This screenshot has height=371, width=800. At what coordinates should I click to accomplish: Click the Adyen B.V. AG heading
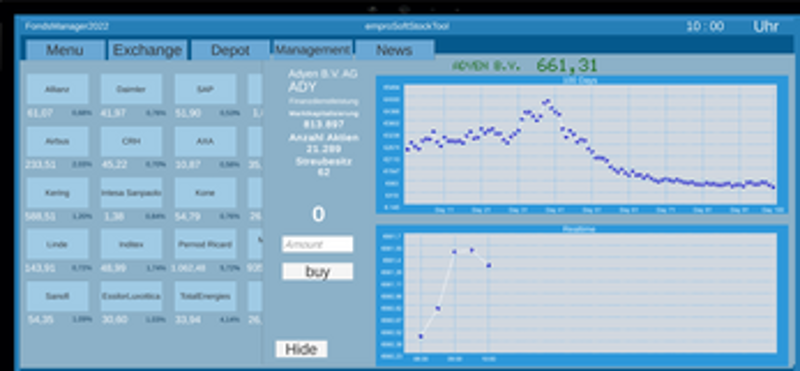tap(322, 74)
